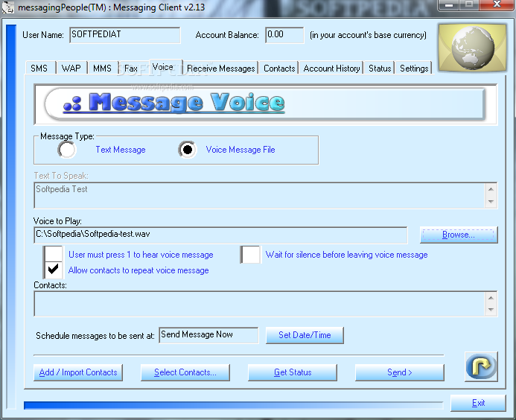Click up arrow of Contacts scrollbar
Screen dimensions: 516x420
pos(491,298)
